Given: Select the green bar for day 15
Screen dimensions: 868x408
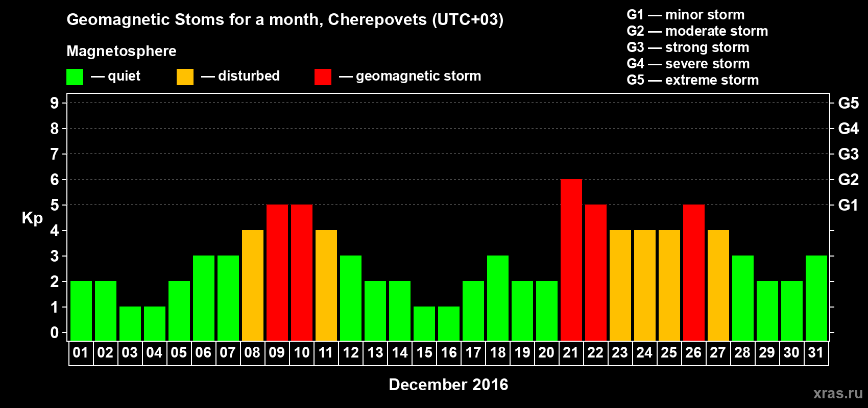Looking at the screenshot, I should (x=424, y=324).
